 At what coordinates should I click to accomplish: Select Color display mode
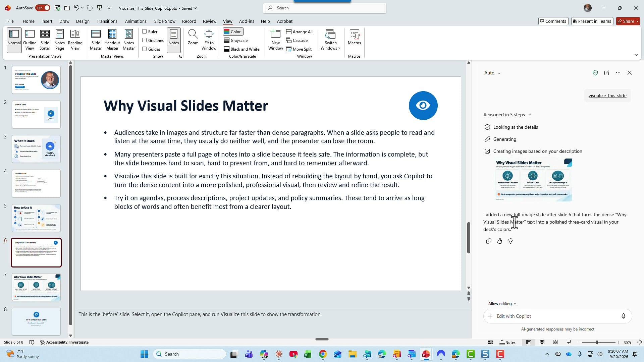(x=233, y=32)
